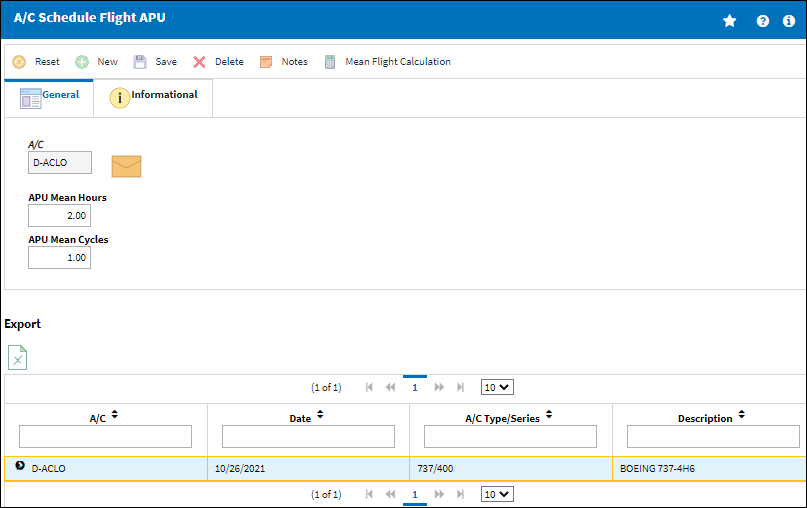The image size is (807, 508).
Task: Save the record using the Save button
Action: click(x=155, y=62)
